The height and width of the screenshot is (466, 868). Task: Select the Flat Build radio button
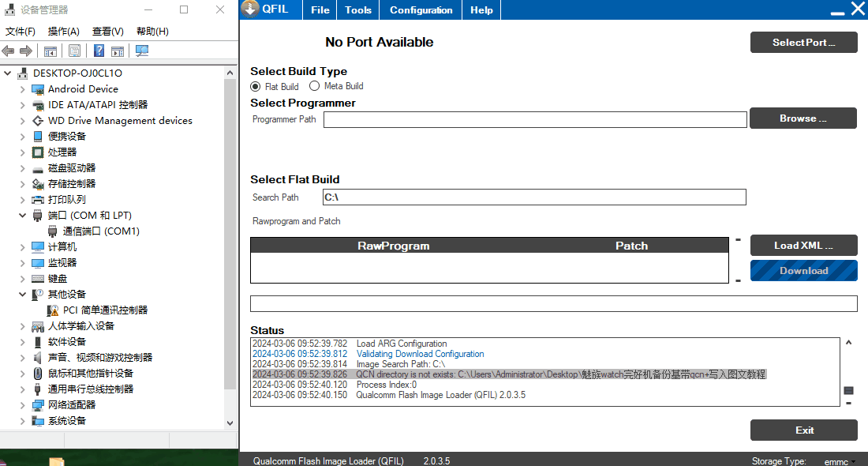tap(255, 86)
